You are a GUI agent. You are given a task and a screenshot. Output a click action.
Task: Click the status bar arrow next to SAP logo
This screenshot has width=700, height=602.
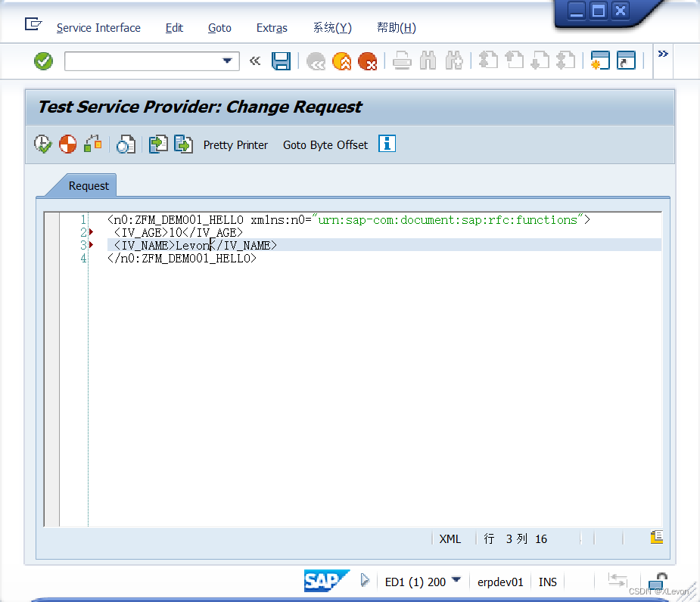(x=366, y=580)
